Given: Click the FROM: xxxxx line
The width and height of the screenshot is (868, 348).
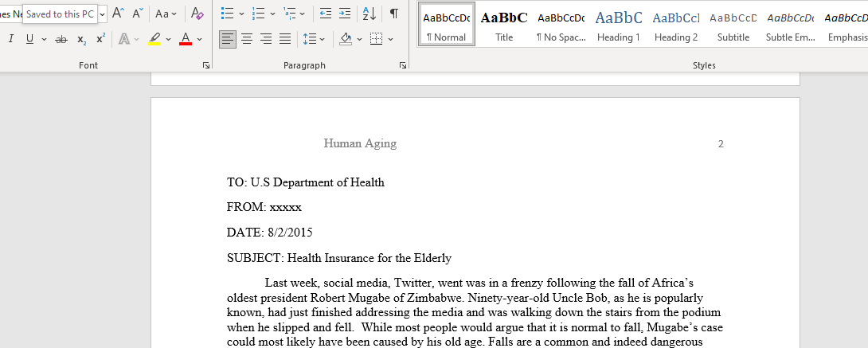Looking at the screenshot, I should click(264, 208).
